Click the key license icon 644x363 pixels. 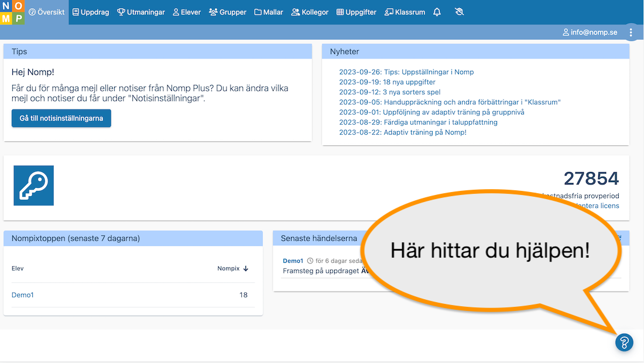(34, 185)
